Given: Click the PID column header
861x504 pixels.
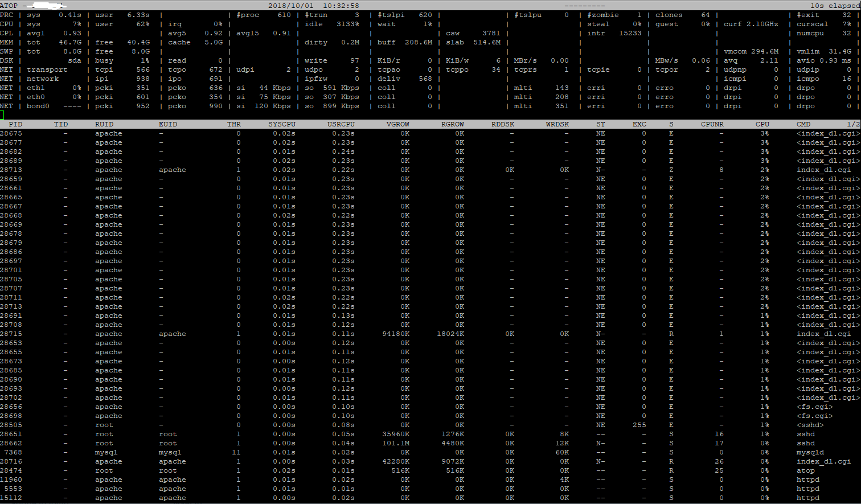Looking at the screenshot, I should point(15,124).
